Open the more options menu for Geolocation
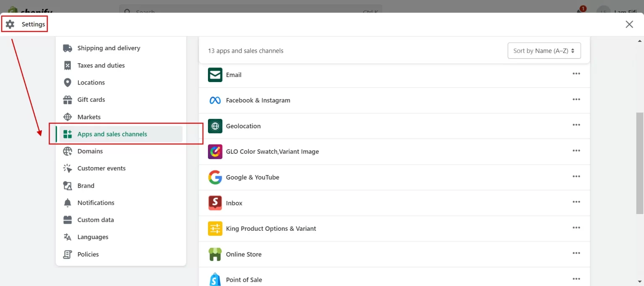This screenshot has width=644, height=286. [576, 125]
